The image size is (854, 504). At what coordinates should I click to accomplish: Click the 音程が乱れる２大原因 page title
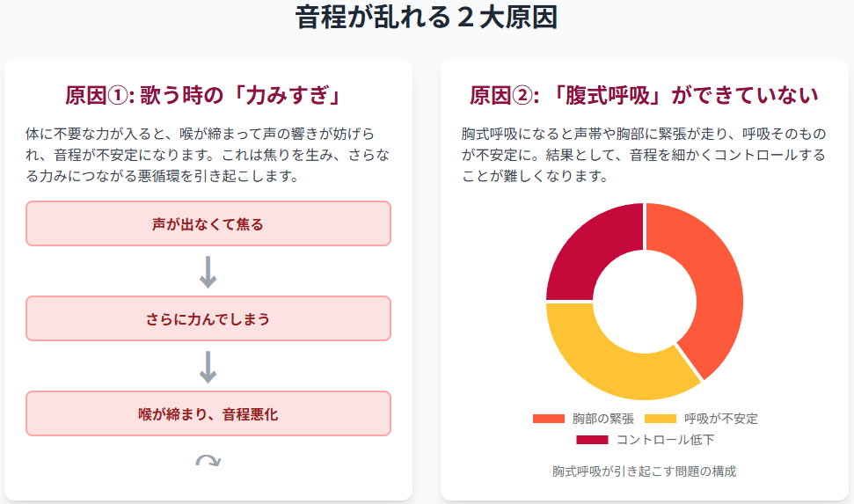coord(427,18)
